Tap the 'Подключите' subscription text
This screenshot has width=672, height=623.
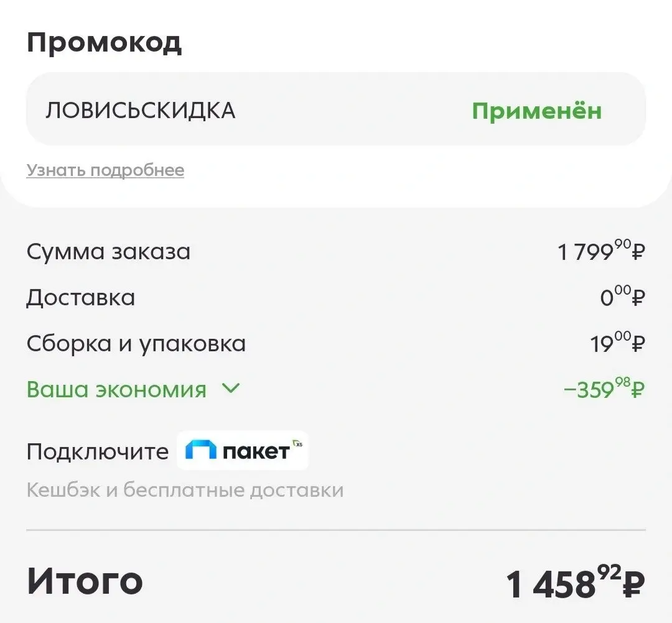coord(97,452)
